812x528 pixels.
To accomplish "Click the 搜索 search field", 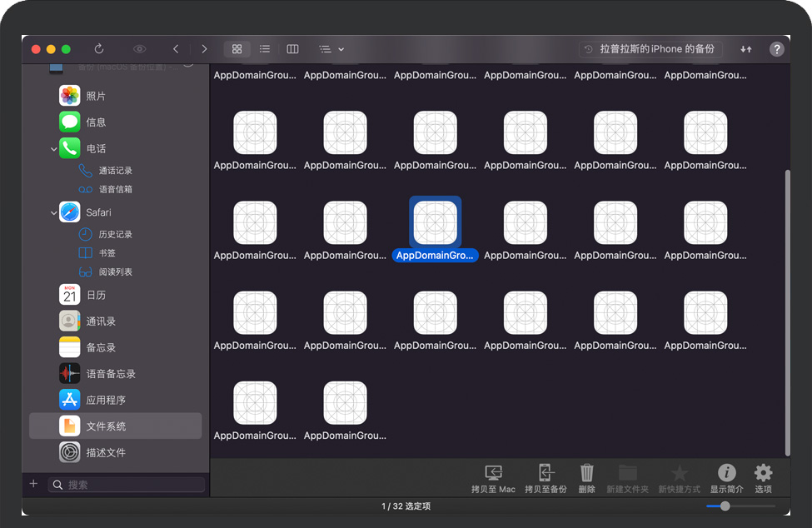I will tap(133, 485).
